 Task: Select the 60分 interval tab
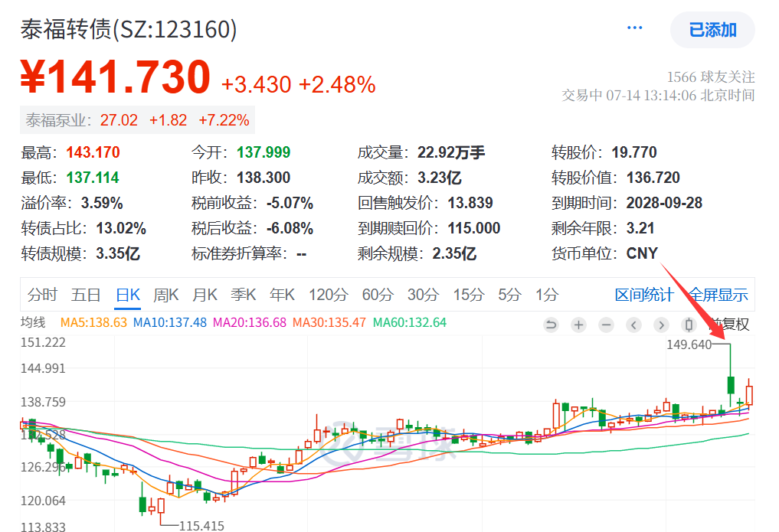(x=378, y=295)
